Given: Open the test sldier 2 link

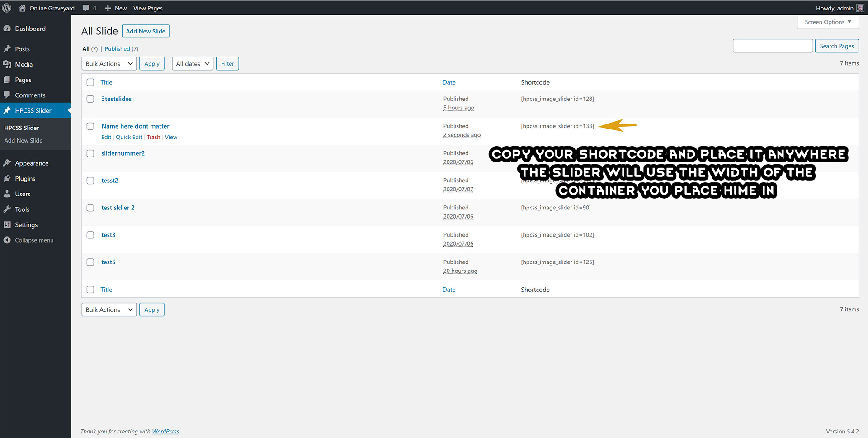Looking at the screenshot, I should (118, 207).
